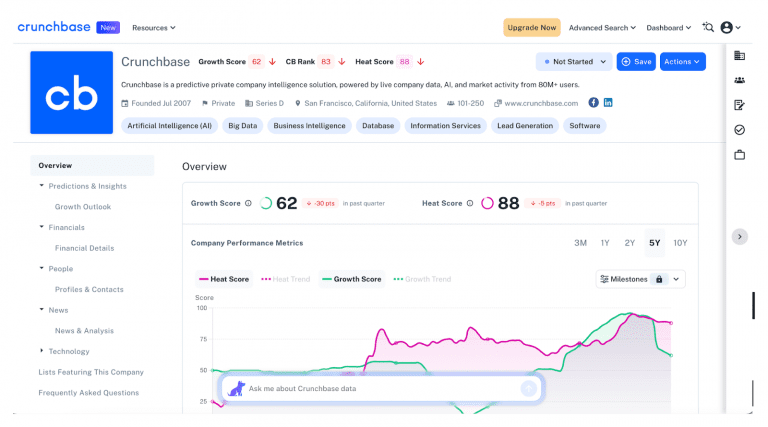Collapse the Predictions & Insights section

pyautogui.click(x=42, y=186)
